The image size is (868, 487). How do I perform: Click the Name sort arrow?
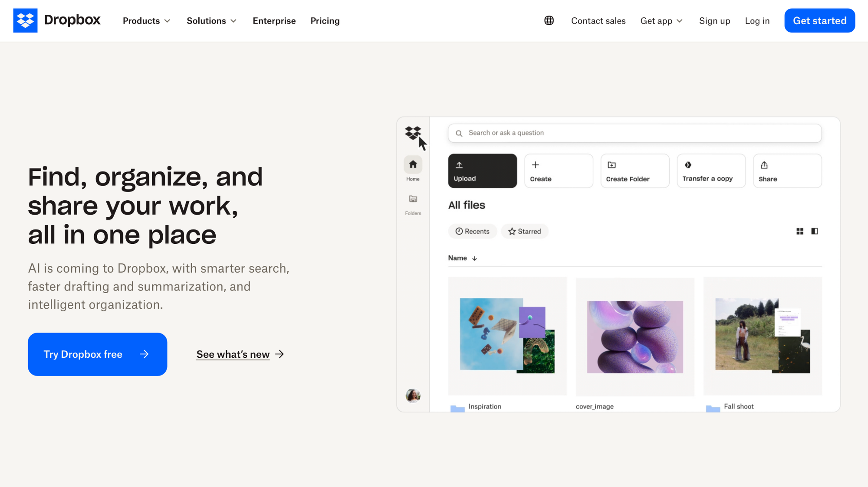coord(474,258)
